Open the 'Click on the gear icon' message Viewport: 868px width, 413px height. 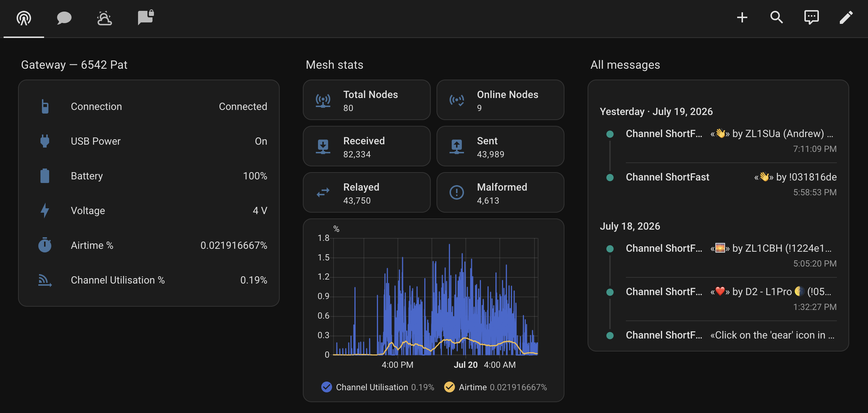[731, 335]
